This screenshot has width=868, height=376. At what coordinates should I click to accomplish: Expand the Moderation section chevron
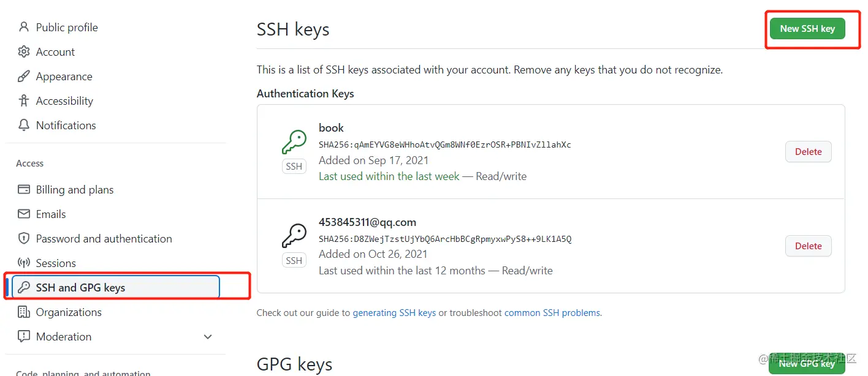coord(208,337)
